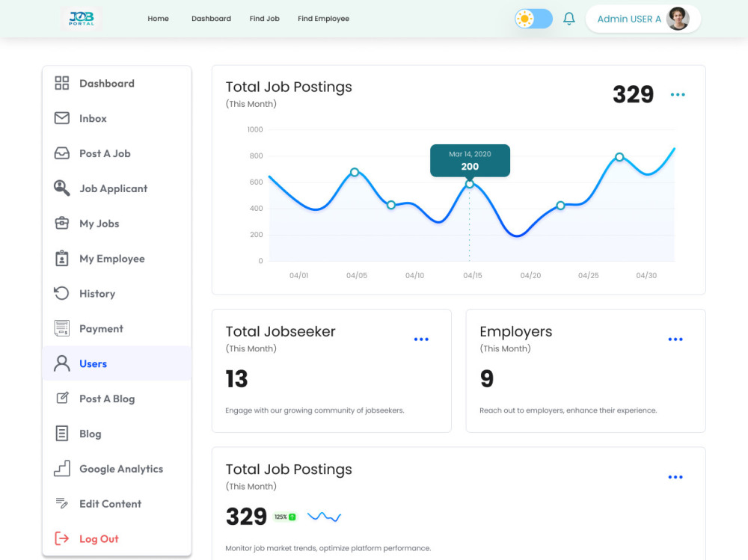This screenshot has width=748, height=560.
Task: Click the 1000 y-axis label
Action: (255, 129)
